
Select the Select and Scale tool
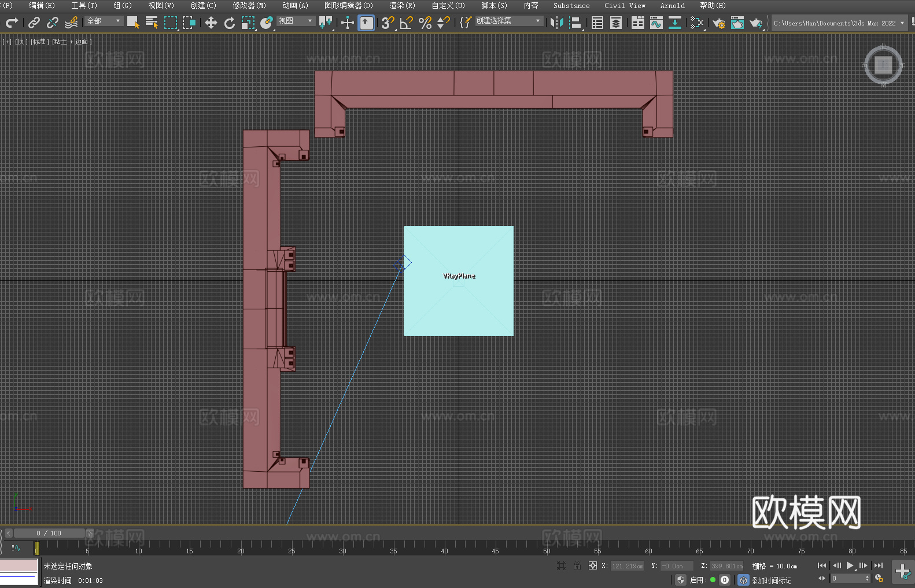click(248, 23)
